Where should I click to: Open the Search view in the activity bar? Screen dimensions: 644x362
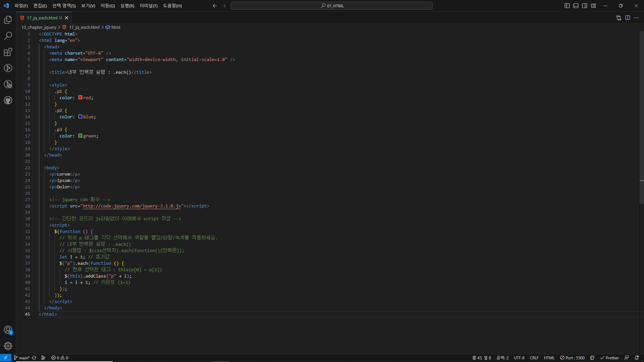click(x=8, y=36)
